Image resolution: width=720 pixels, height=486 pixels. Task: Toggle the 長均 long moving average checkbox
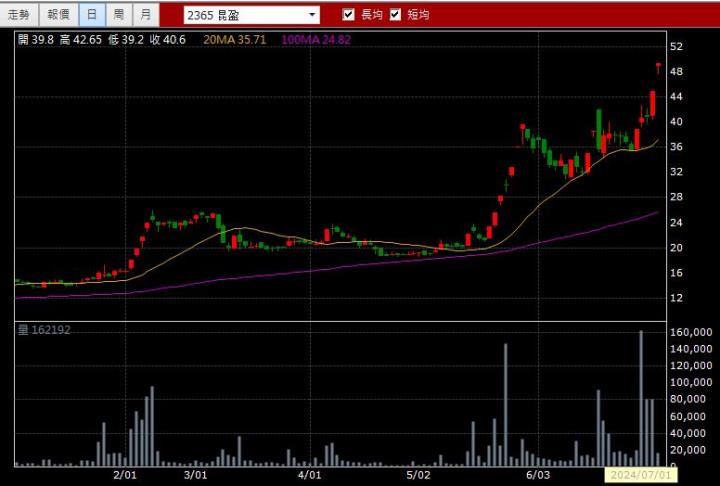tap(348, 15)
